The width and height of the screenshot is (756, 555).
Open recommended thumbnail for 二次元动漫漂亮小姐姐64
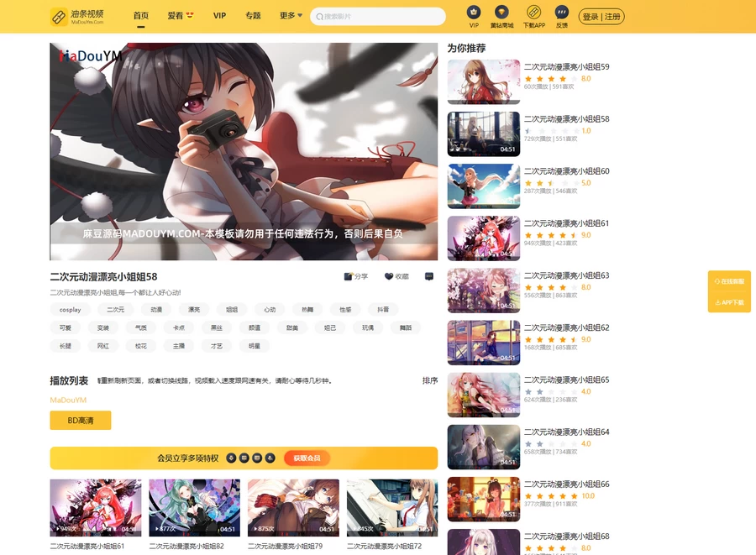click(484, 447)
